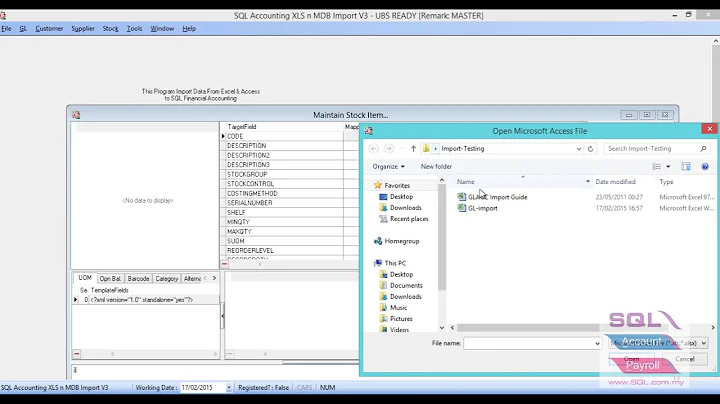
Task: Switch to the UOM tab
Action: click(85, 278)
